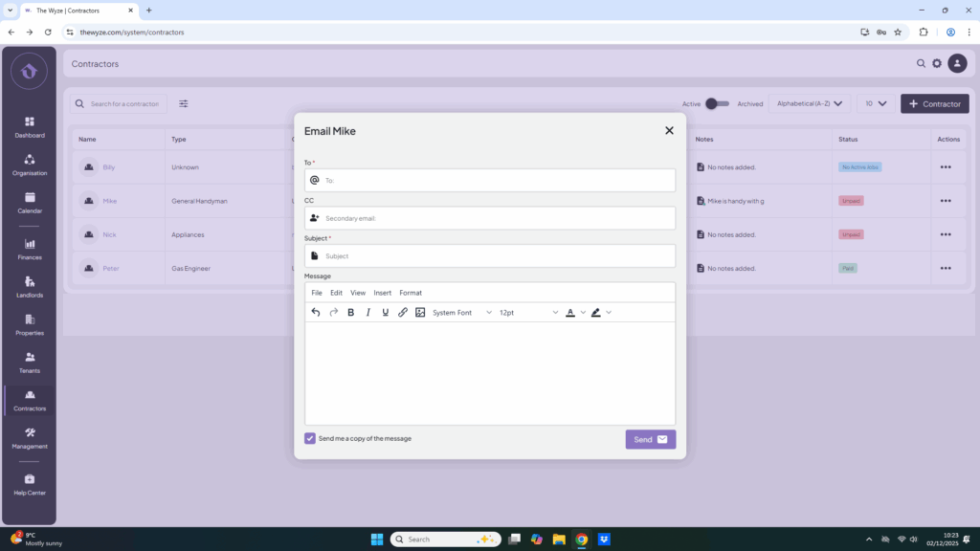Open the Alphabetical (A-Z) sort dropdown

(x=809, y=103)
